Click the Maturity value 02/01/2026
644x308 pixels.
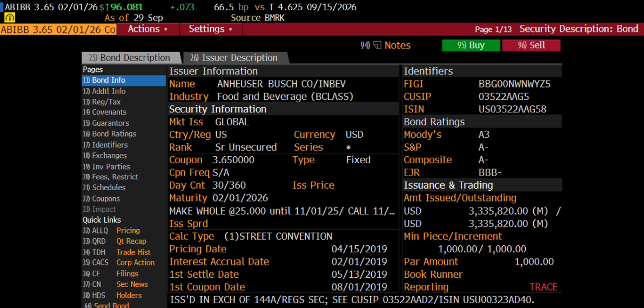tap(240, 198)
